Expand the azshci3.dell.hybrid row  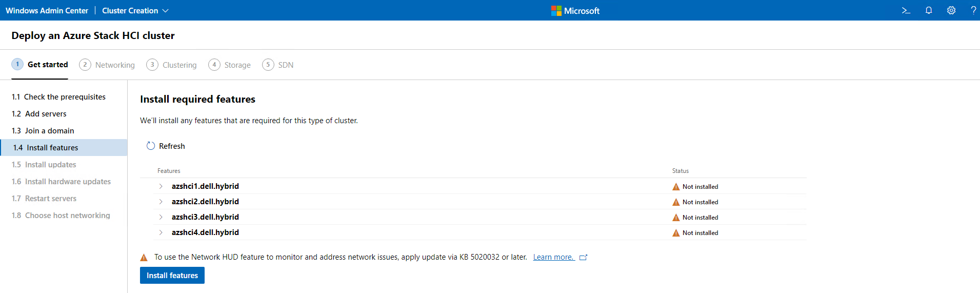pyautogui.click(x=161, y=217)
